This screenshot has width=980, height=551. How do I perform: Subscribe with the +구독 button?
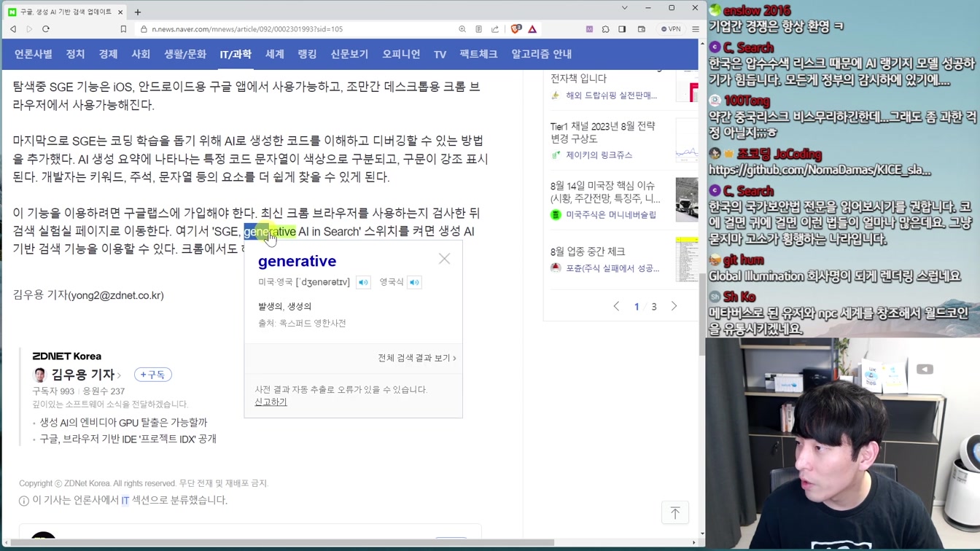point(153,375)
